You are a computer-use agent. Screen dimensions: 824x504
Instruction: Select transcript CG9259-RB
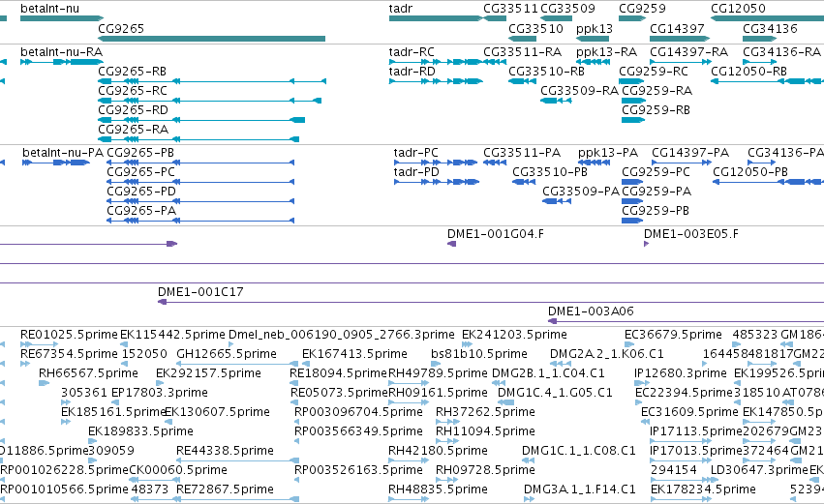coord(633,120)
